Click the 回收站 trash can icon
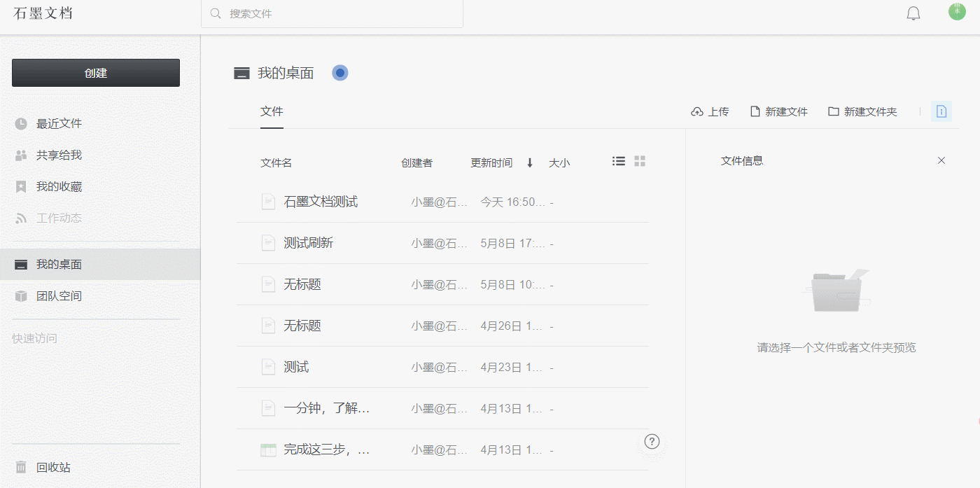980x488 pixels. pos(21,467)
